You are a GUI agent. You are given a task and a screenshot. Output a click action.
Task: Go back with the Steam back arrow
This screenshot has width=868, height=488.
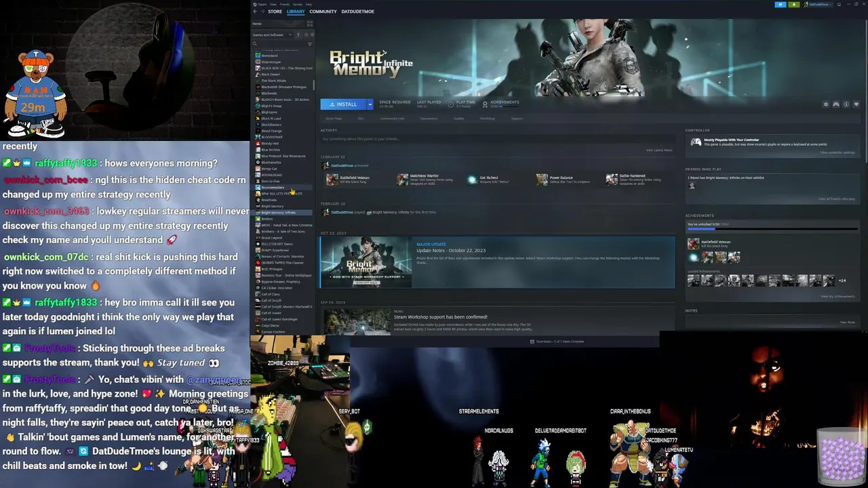(256, 12)
